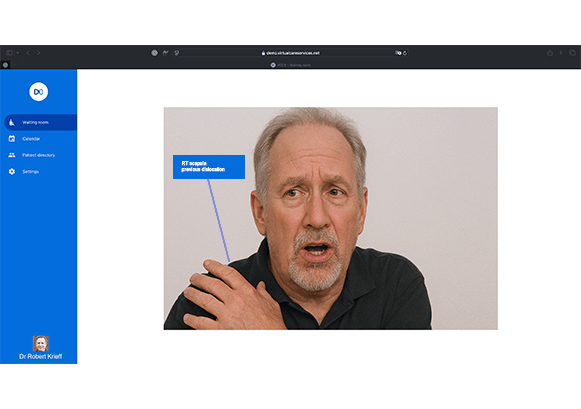Open the Waiting room page in sidebar
This screenshot has height=409, width=581.
pos(40,122)
